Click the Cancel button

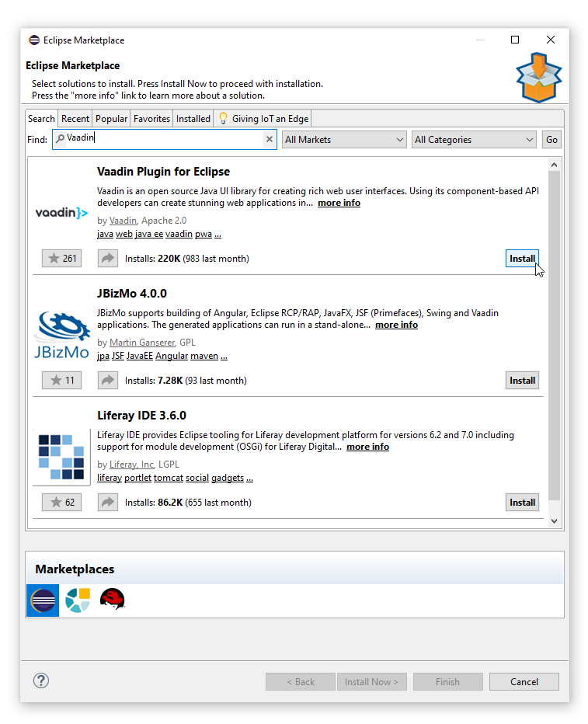(524, 681)
